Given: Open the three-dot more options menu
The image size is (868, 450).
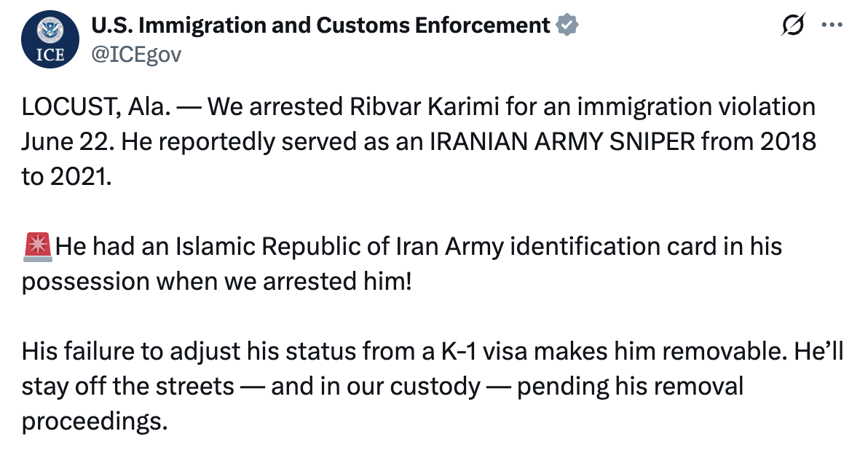Looking at the screenshot, I should tap(832, 25).
